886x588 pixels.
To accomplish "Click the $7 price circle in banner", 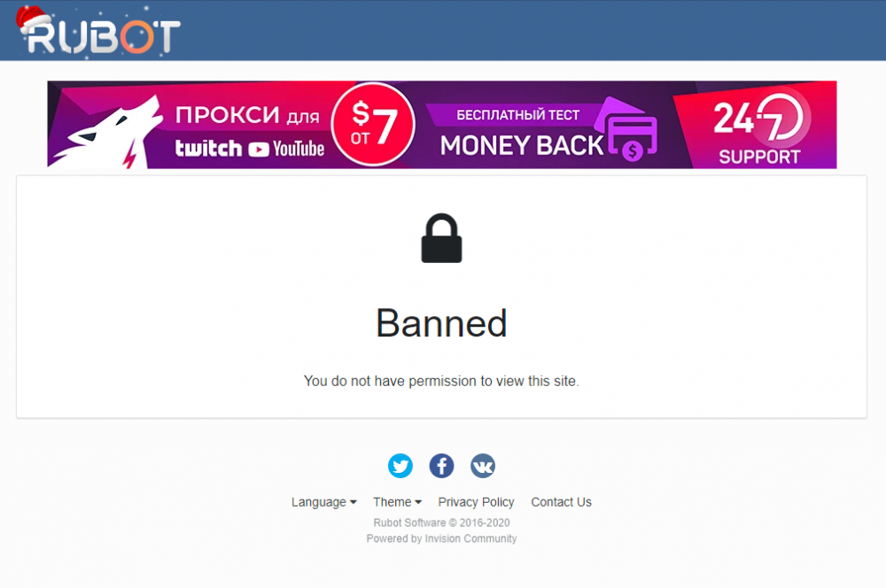I will pyautogui.click(x=374, y=122).
